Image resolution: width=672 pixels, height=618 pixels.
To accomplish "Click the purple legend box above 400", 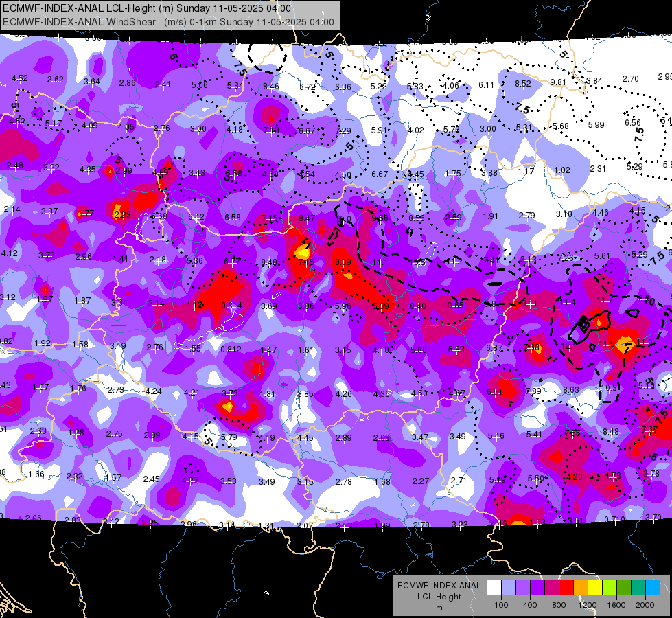I will click(x=537, y=588).
